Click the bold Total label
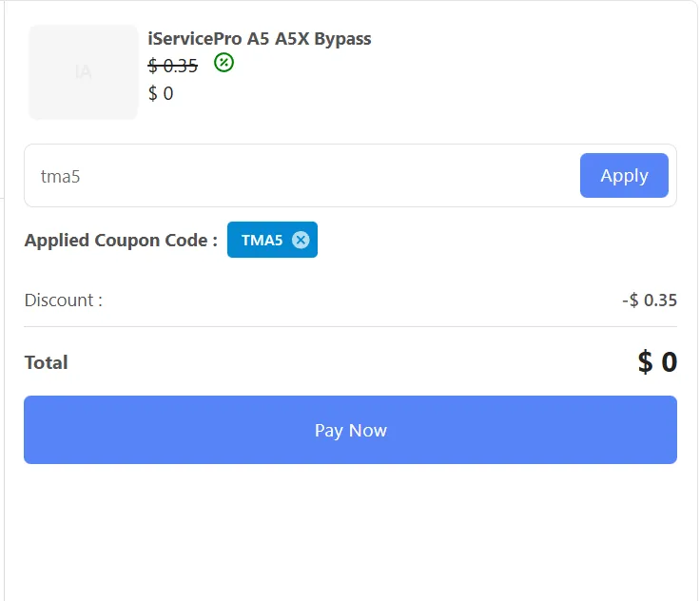 [46, 362]
